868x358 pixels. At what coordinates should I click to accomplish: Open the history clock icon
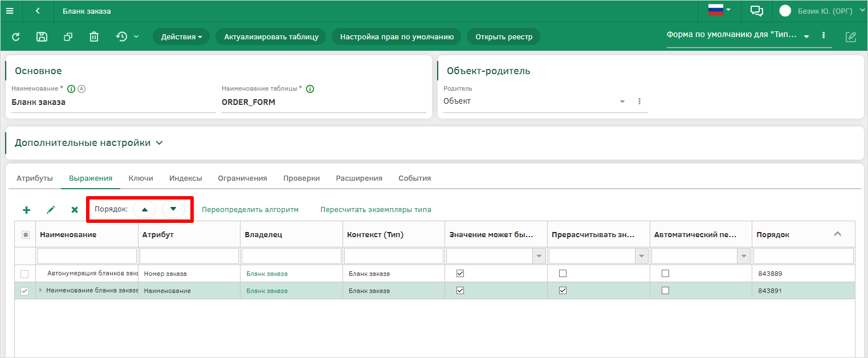pos(121,37)
